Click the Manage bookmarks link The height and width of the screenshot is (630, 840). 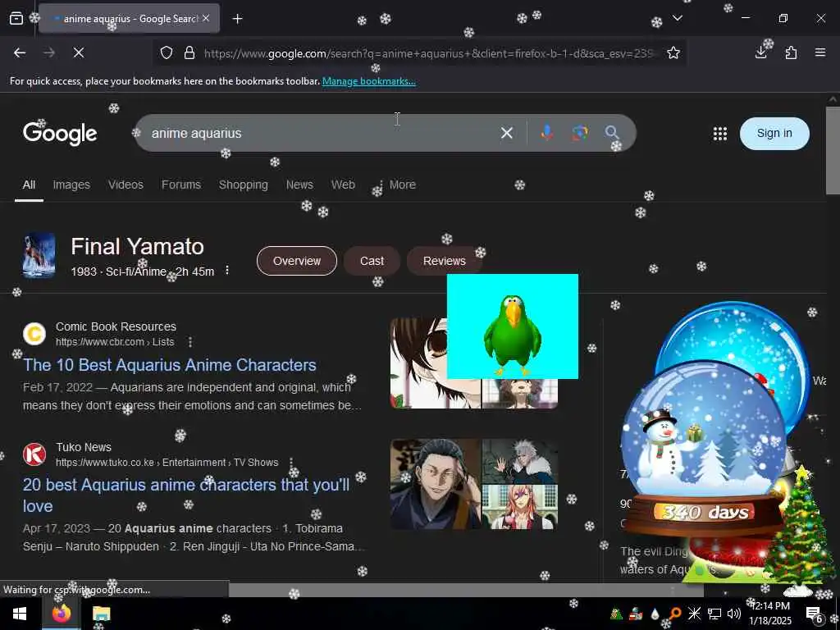point(368,81)
